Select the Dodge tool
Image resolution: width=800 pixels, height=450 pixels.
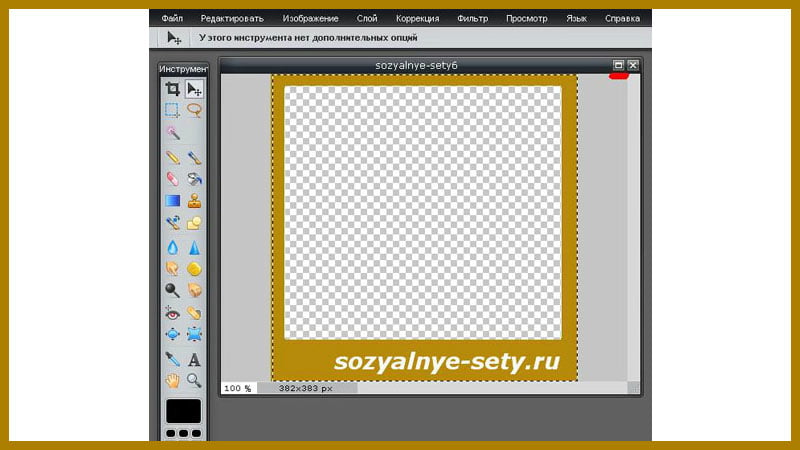pyautogui.click(x=172, y=290)
